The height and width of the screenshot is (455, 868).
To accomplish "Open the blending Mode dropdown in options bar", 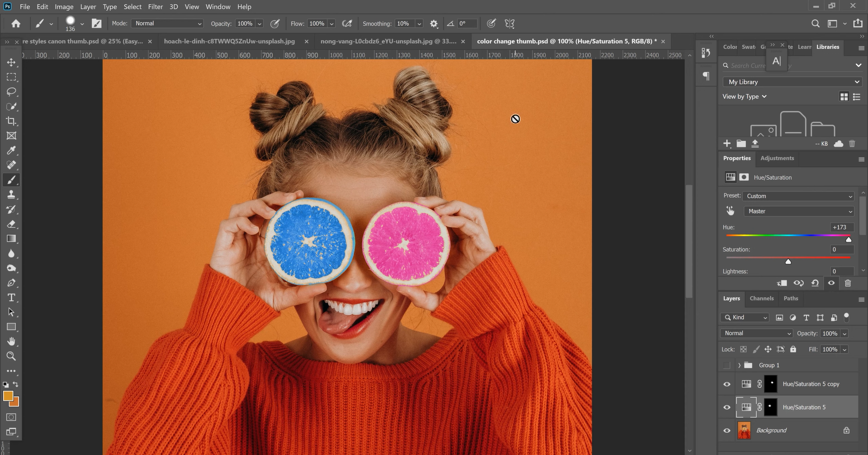I will click(167, 23).
